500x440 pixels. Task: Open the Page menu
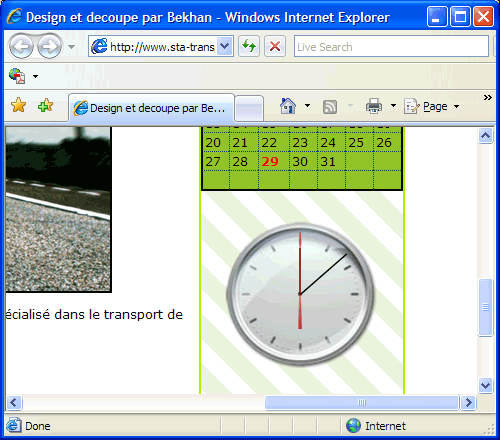[432, 106]
